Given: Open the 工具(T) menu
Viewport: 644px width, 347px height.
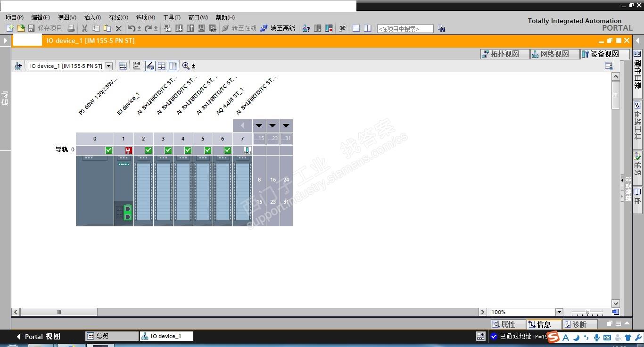Looking at the screenshot, I should [172, 17].
